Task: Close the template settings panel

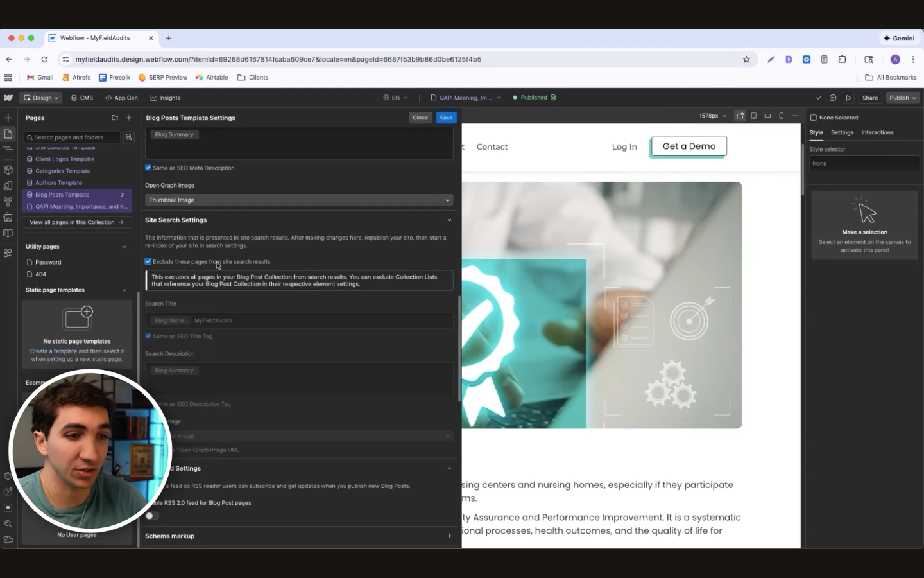Action: coord(420,118)
